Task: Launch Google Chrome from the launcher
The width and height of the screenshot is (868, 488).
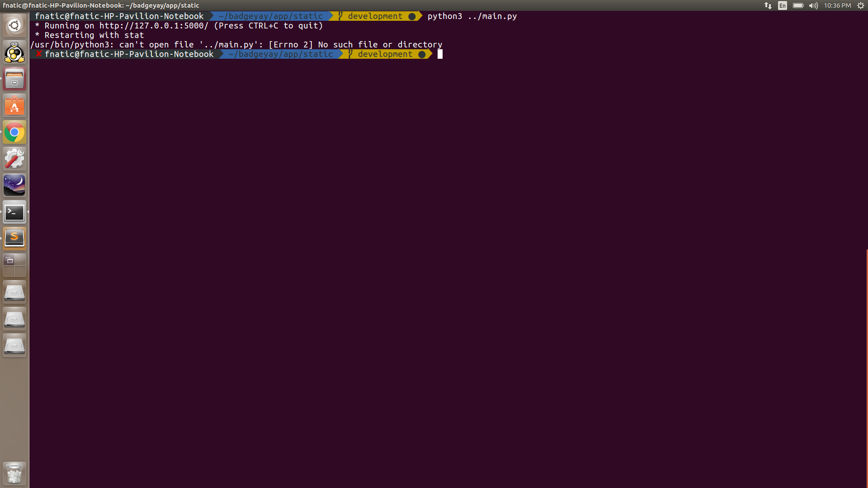Action: [14, 132]
